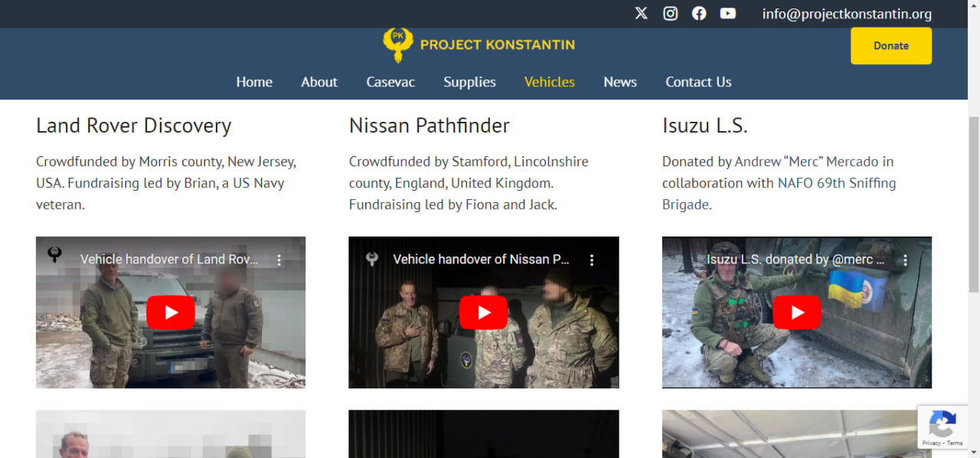Image resolution: width=980 pixels, height=458 pixels.
Task: Open partially visible thumbnail below Land Rover
Action: coord(171,434)
